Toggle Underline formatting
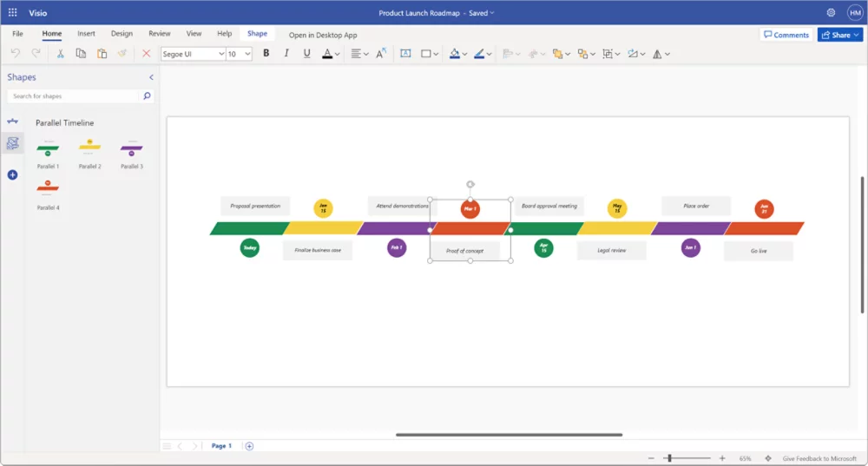 tap(306, 53)
